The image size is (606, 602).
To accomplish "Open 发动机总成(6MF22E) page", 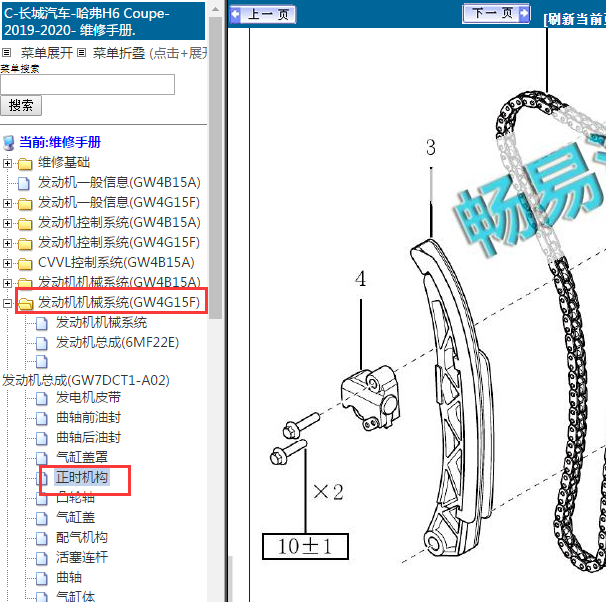I will pyautogui.click(x=117, y=343).
